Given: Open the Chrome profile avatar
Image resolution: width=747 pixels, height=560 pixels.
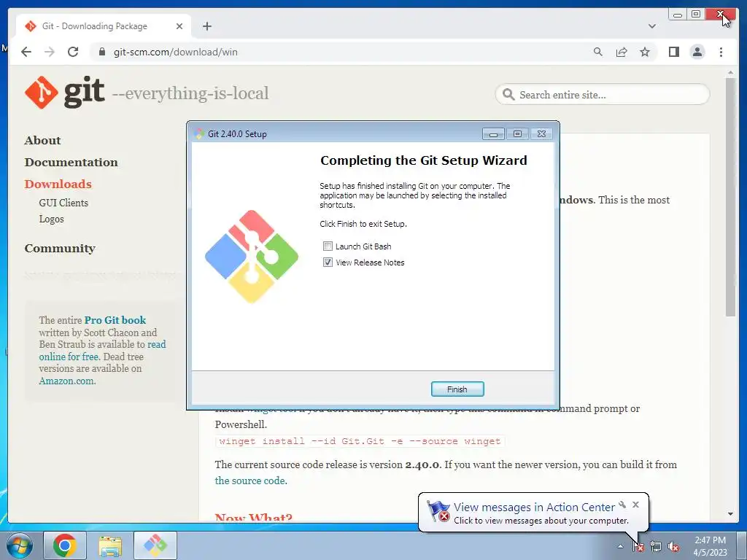Looking at the screenshot, I should click(697, 52).
